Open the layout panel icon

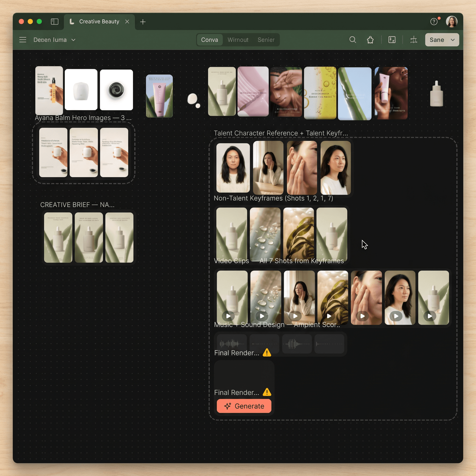[392, 40]
